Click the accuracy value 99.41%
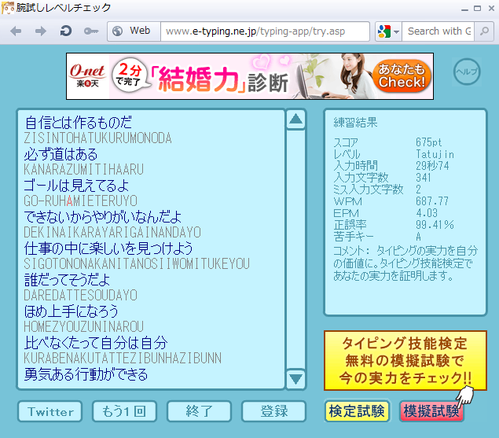Image resolution: width=499 pixels, height=438 pixels. click(x=435, y=225)
